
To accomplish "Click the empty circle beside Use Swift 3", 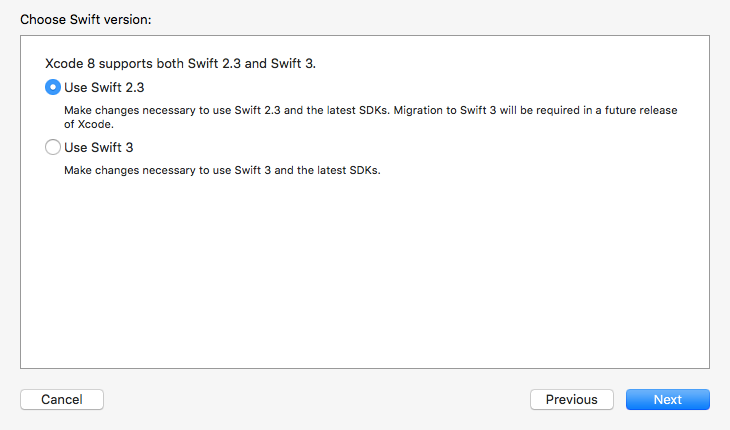I will tap(53, 147).
